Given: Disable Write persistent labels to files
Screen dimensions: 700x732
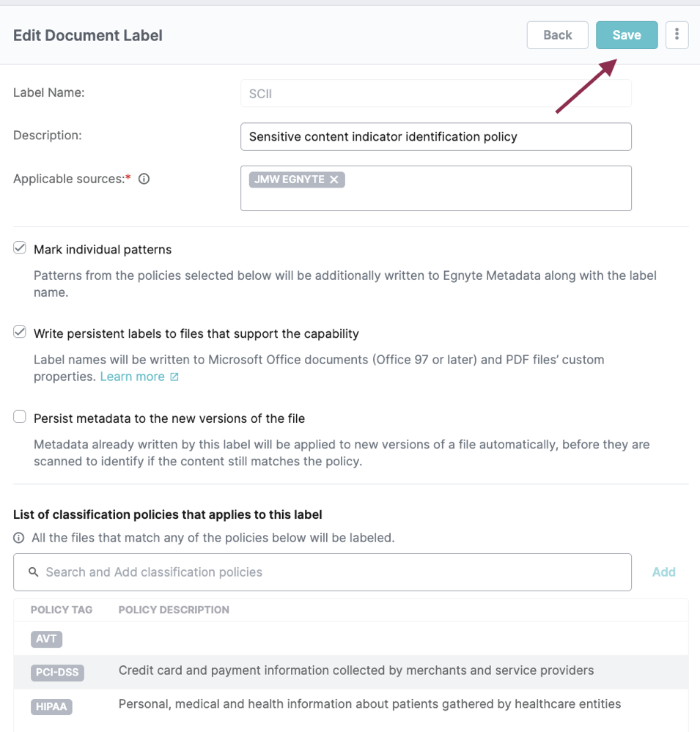Looking at the screenshot, I should click(20, 333).
